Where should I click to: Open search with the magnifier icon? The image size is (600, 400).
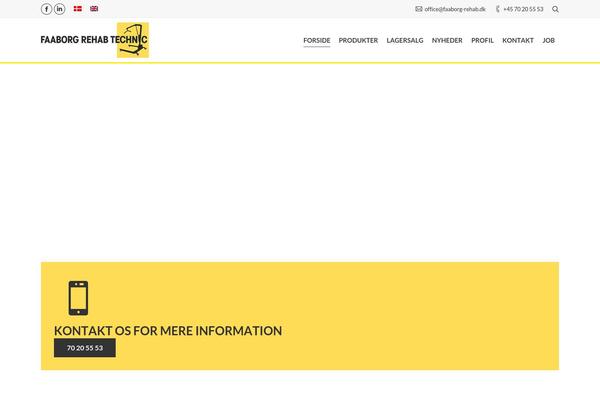(x=555, y=9)
